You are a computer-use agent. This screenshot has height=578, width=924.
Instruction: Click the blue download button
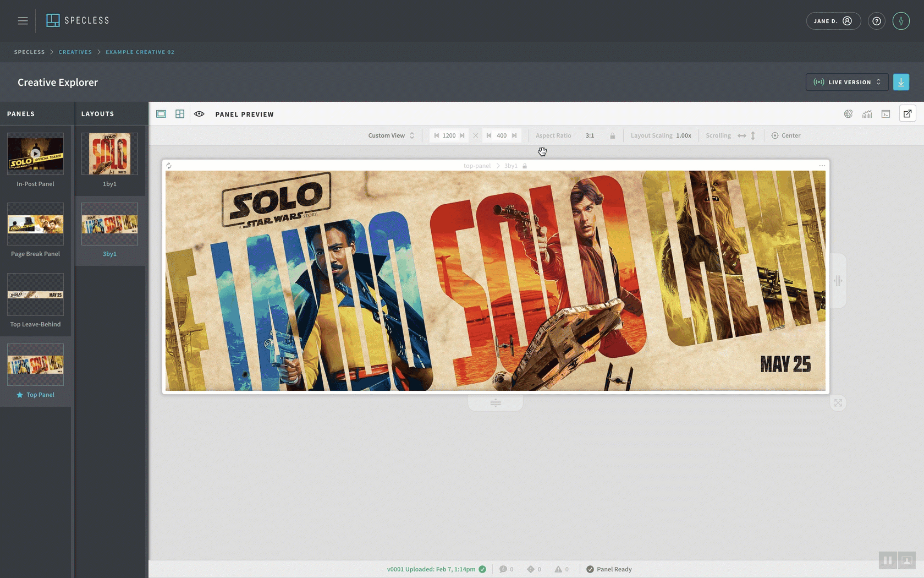click(x=901, y=82)
